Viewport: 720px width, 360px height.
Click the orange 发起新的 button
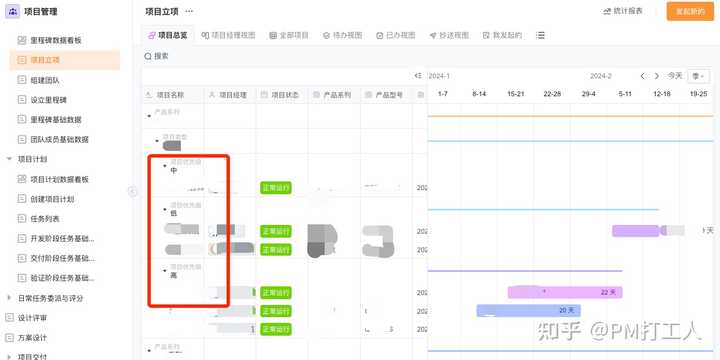click(x=690, y=11)
